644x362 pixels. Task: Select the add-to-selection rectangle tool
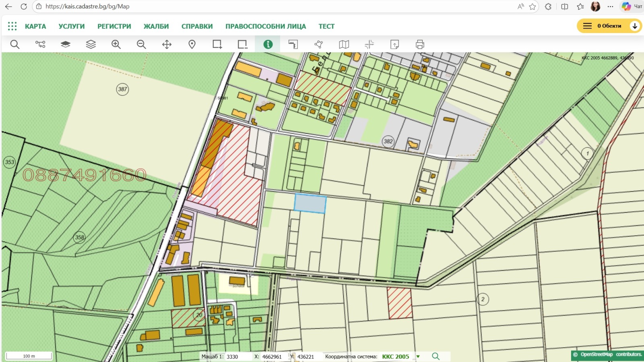217,44
